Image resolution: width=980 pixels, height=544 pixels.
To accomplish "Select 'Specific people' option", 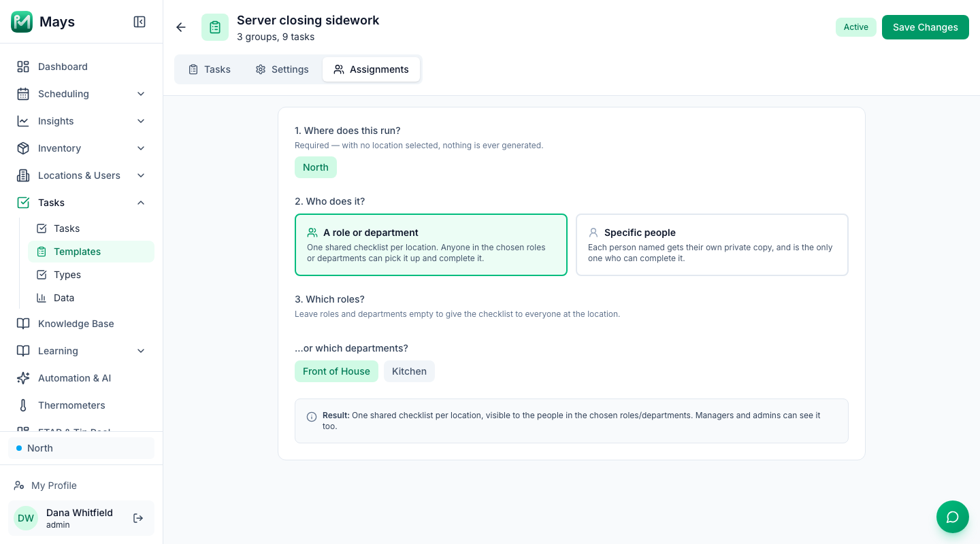I will tap(712, 245).
